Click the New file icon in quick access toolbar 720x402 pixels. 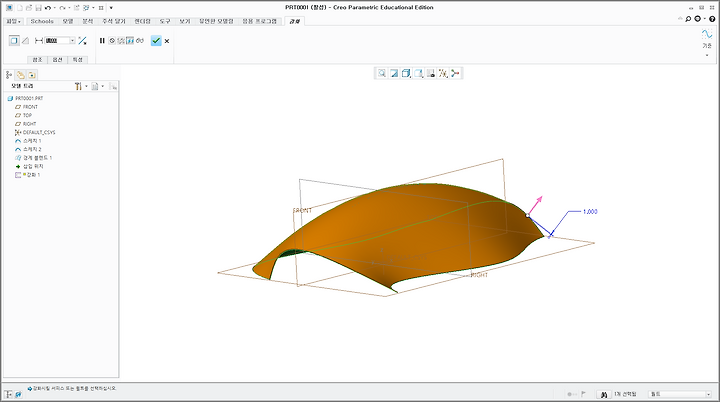click(x=20, y=8)
